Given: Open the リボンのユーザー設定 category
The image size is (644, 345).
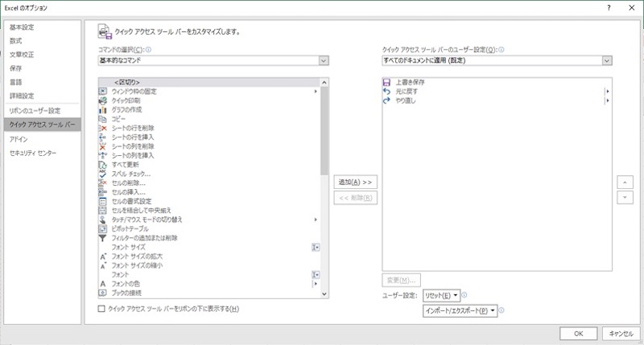Looking at the screenshot, I should [43, 111].
